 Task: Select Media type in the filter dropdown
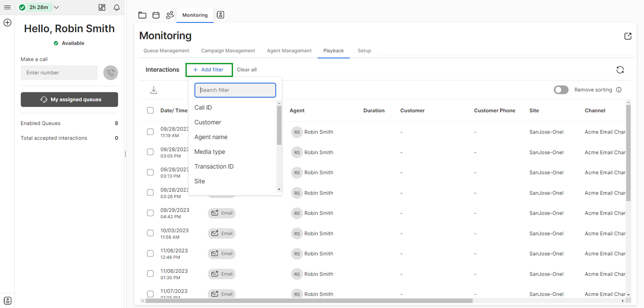click(x=210, y=151)
